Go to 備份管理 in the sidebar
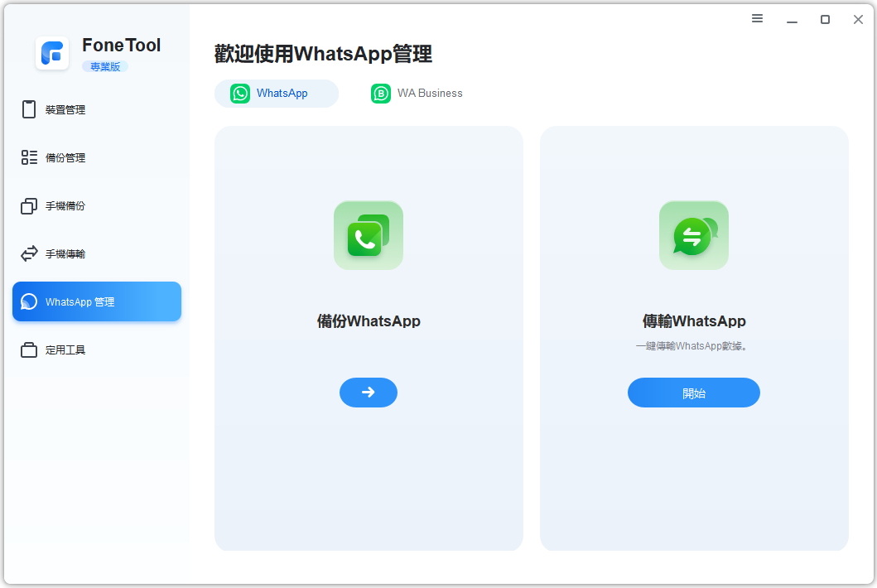Viewport: 877px width, 588px height. pyautogui.click(x=65, y=158)
